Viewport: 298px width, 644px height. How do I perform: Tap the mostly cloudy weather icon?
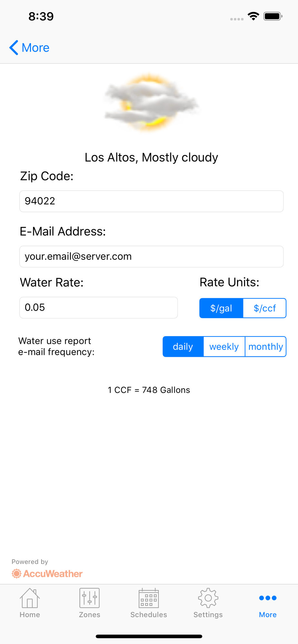(151, 103)
